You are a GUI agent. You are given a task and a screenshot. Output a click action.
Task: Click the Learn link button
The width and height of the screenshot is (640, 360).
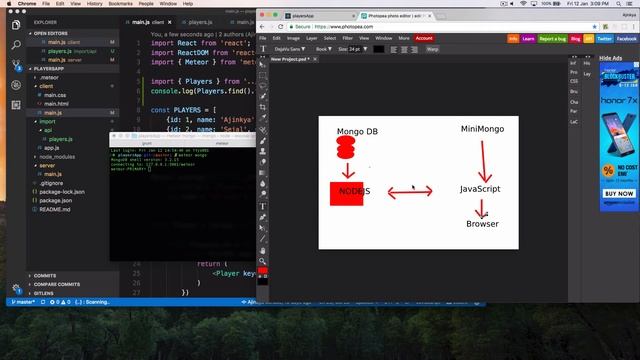click(x=528, y=39)
